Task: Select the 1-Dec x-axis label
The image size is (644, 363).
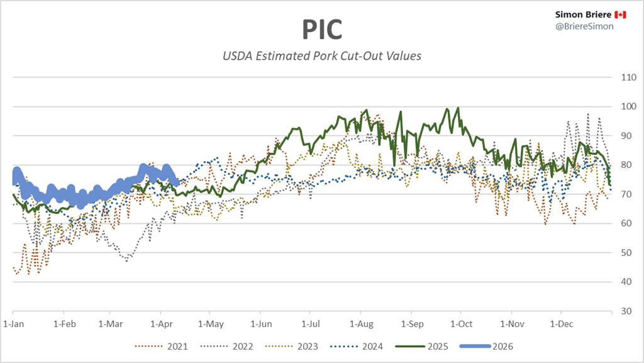Action: [560, 324]
